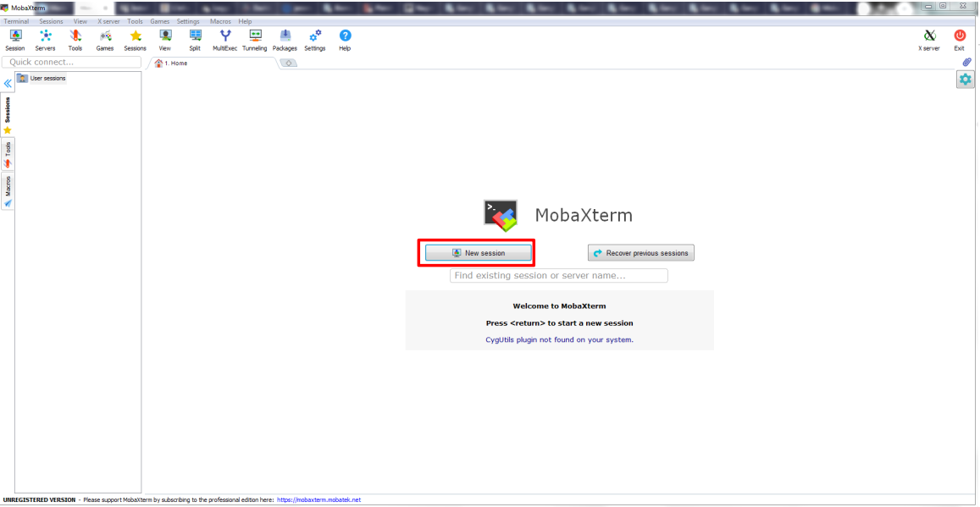This screenshot has height=507, width=980.
Task: Click the Exit power icon
Action: [960, 41]
